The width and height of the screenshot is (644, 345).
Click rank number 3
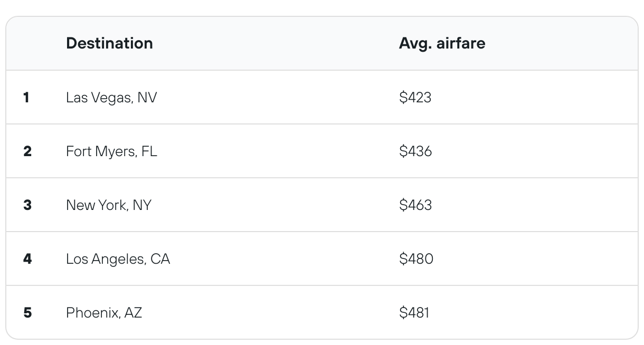tap(27, 205)
